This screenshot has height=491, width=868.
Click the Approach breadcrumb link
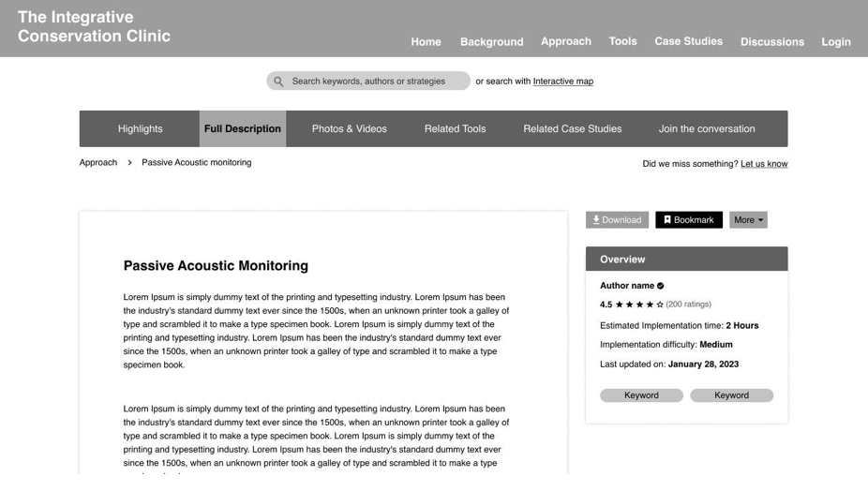click(x=98, y=163)
